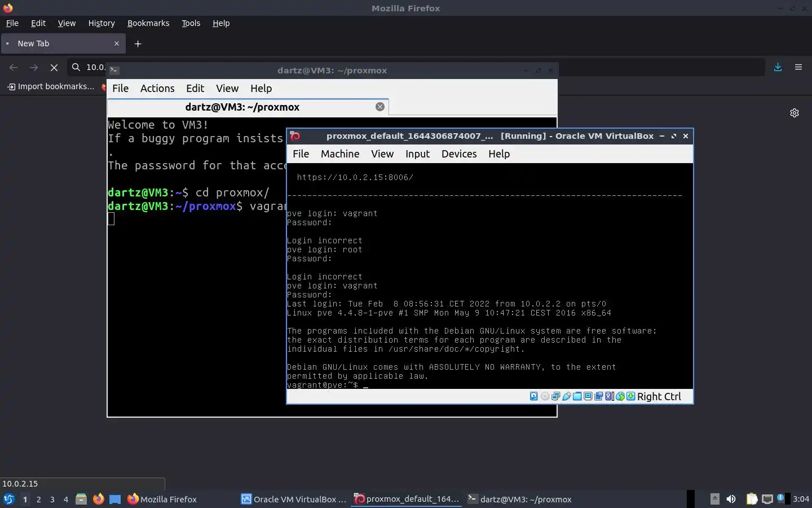Open the clipboard manager tray icon
The width and height of the screenshot is (812, 508).
[x=752, y=499]
